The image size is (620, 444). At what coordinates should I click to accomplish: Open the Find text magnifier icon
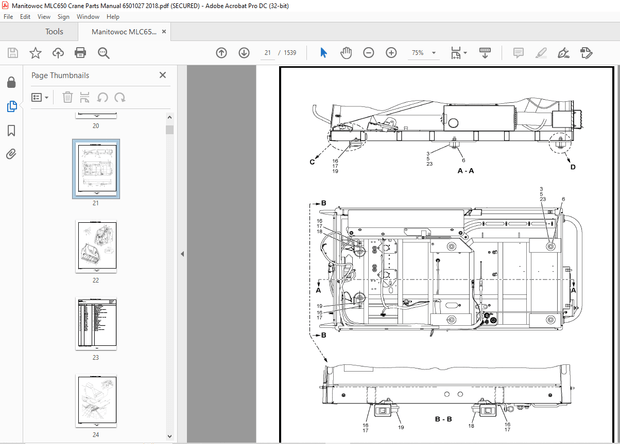point(104,53)
